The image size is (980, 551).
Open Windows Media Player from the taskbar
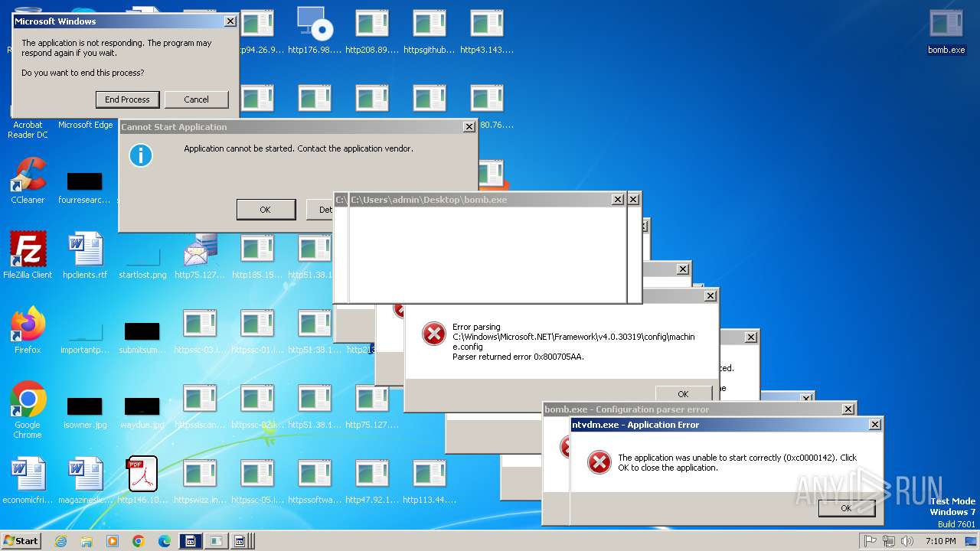point(113,541)
